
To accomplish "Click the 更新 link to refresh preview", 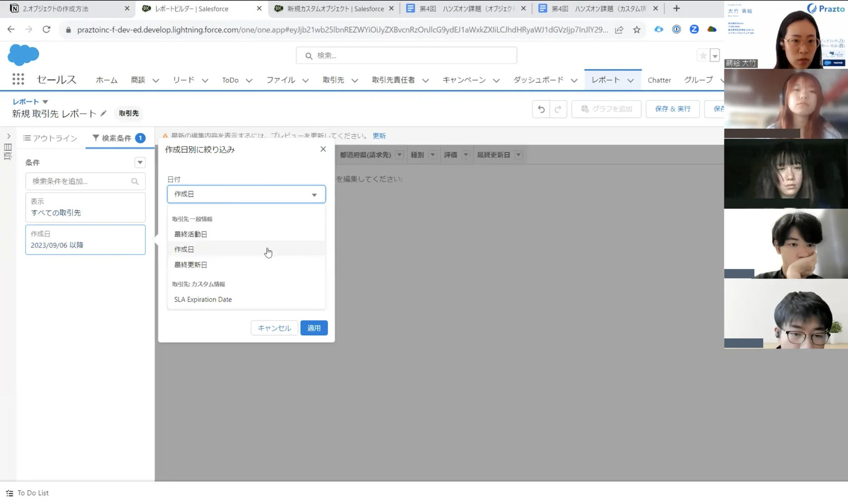I will 379,135.
